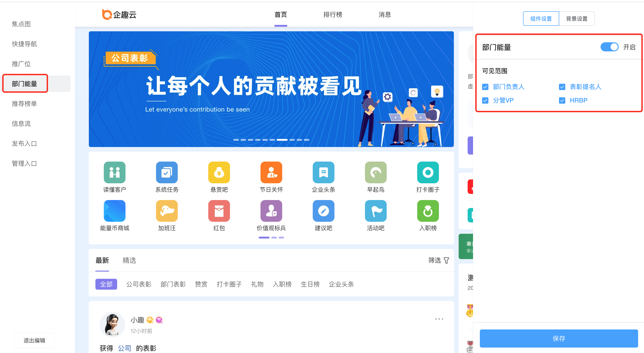Select 推荐榜单 in the left sidebar
The image size is (644, 353).
point(24,104)
